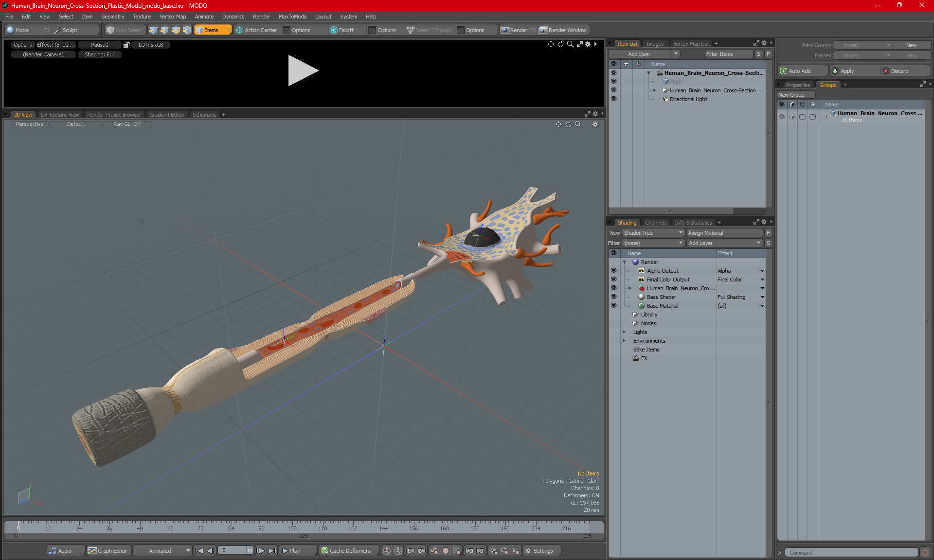Expand the Human_Brain_Neuron_Cross-Section folder item
Image resolution: width=934 pixels, height=560 pixels.
point(654,90)
